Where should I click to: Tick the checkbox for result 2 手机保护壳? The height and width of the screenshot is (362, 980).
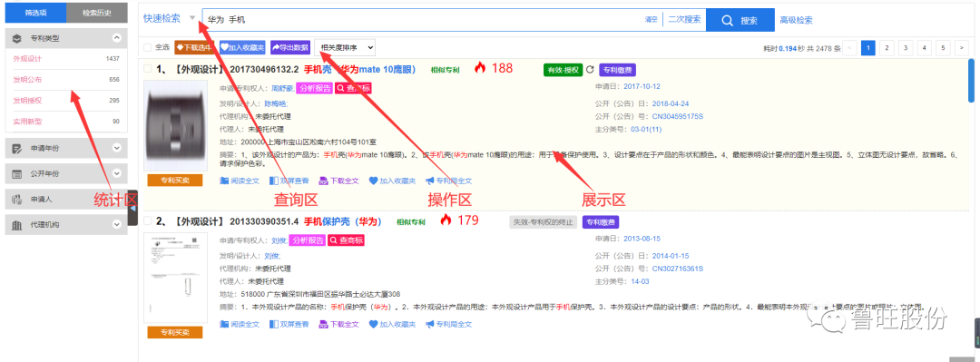tap(148, 220)
